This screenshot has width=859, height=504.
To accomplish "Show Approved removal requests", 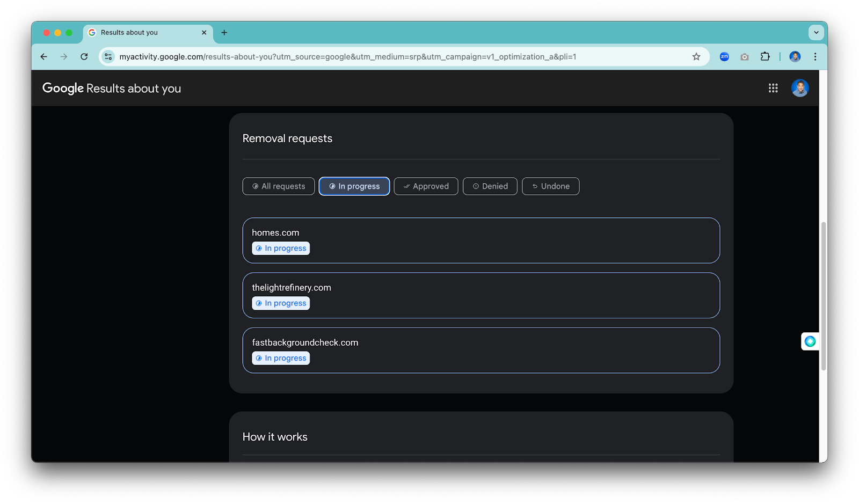I will pyautogui.click(x=426, y=186).
